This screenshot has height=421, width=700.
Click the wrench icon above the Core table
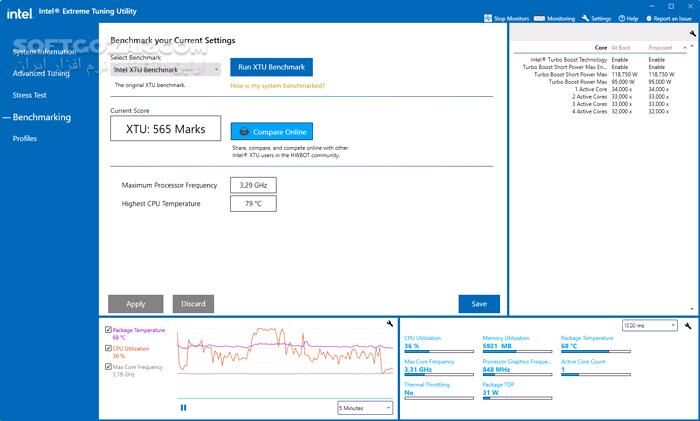pyautogui.click(x=692, y=33)
